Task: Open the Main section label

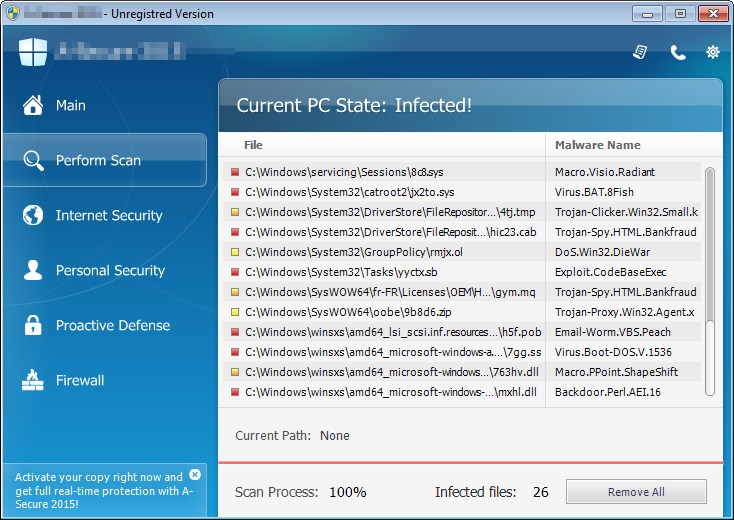Action: click(71, 105)
